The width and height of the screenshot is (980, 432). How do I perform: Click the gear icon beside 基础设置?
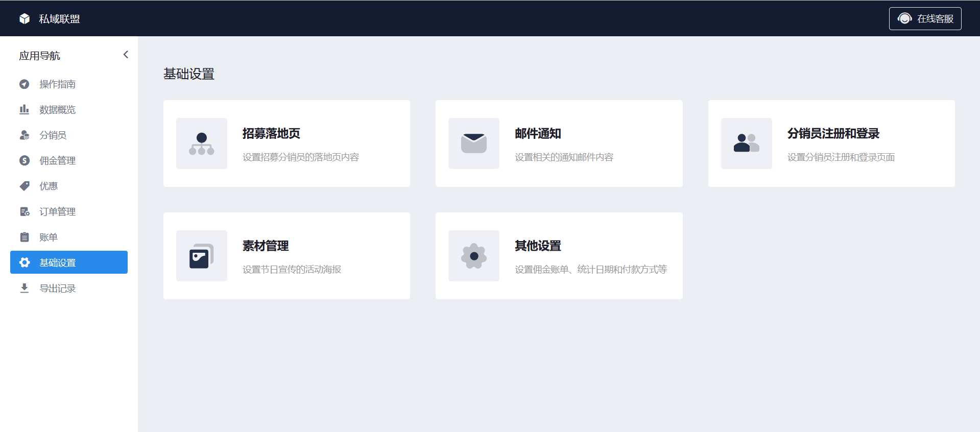[24, 262]
